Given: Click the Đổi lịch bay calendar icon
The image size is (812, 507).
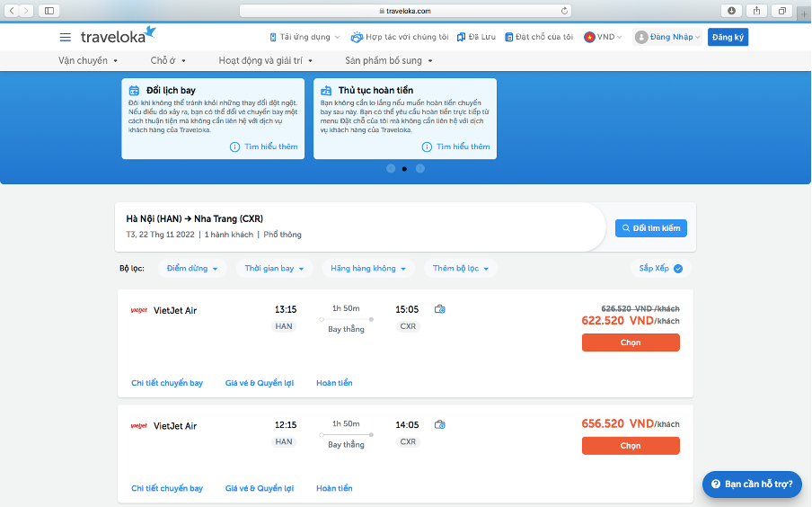Looking at the screenshot, I should pyautogui.click(x=134, y=91).
